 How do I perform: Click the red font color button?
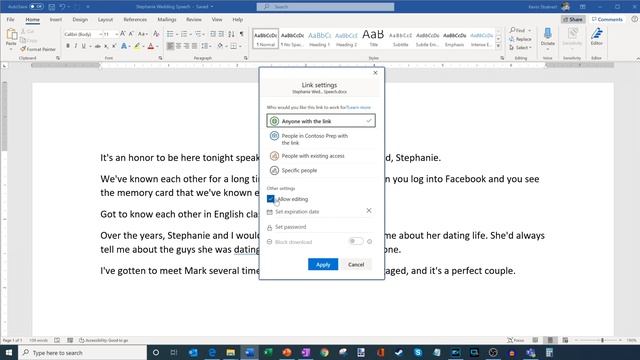[151, 46]
